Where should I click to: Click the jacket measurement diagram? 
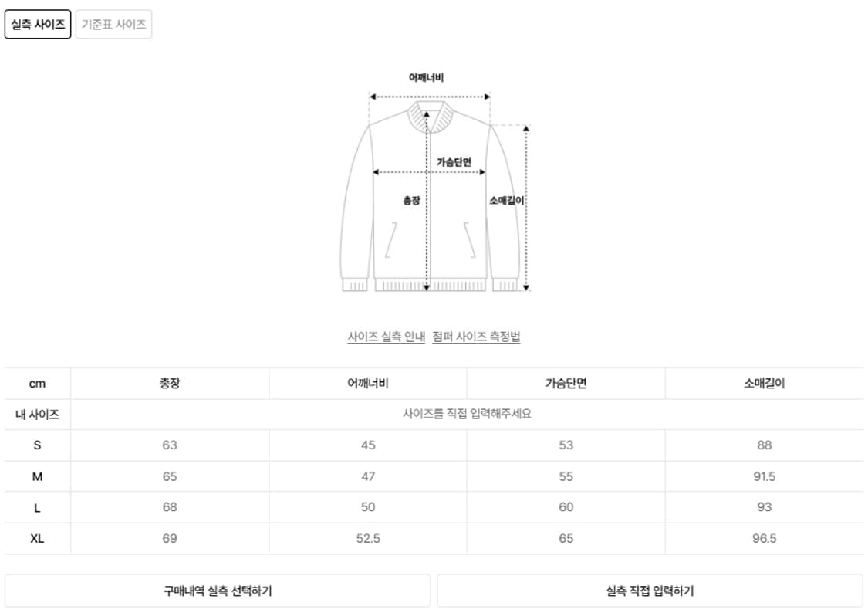[x=432, y=193]
